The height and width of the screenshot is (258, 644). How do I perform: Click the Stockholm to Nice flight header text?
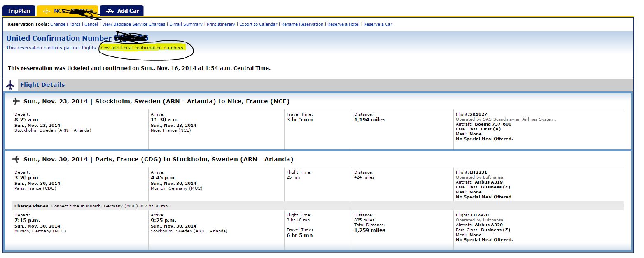(156, 101)
